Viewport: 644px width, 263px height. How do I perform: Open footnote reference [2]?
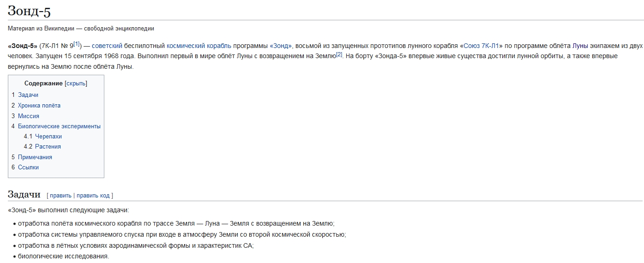(339, 54)
